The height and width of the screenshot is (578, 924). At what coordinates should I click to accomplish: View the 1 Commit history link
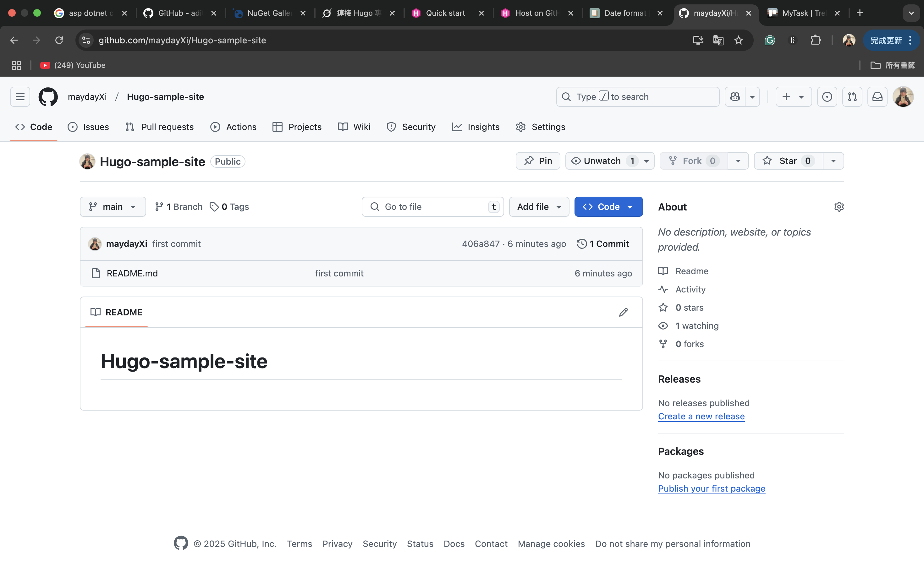click(x=603, y=244)
